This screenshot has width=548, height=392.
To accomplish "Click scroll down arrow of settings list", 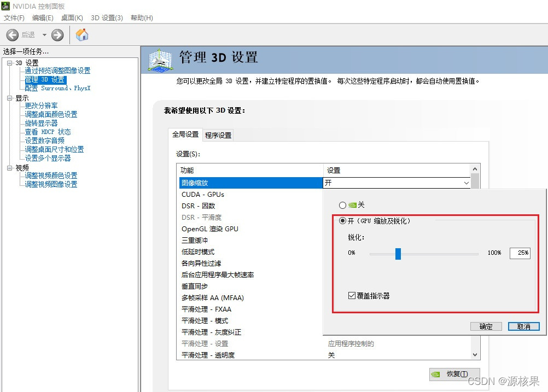I will pyautogui.click(x=475, y=355).
